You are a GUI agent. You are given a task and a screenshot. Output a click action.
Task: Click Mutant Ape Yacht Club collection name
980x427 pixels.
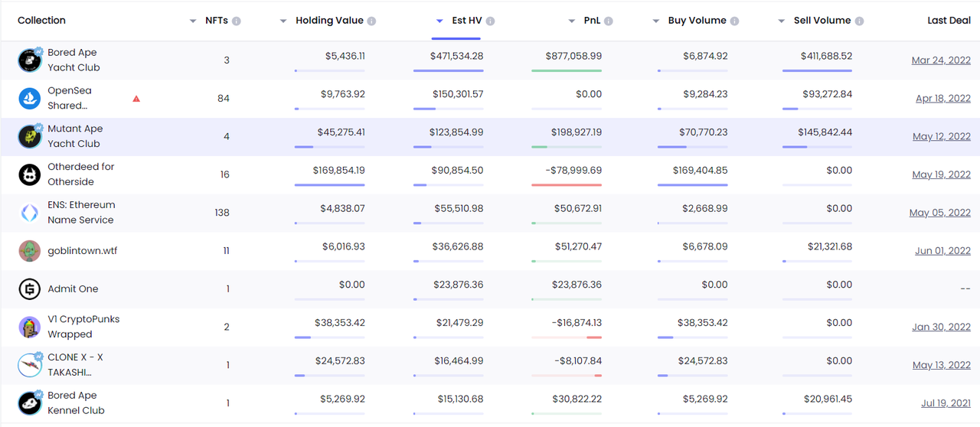[x=75, y=136]
